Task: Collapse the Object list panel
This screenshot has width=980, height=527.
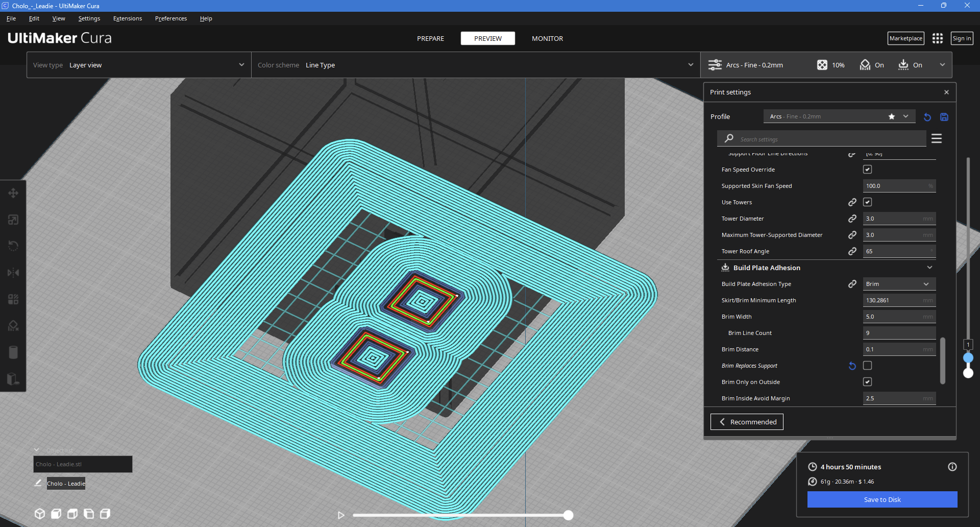Action: (37, 450)
